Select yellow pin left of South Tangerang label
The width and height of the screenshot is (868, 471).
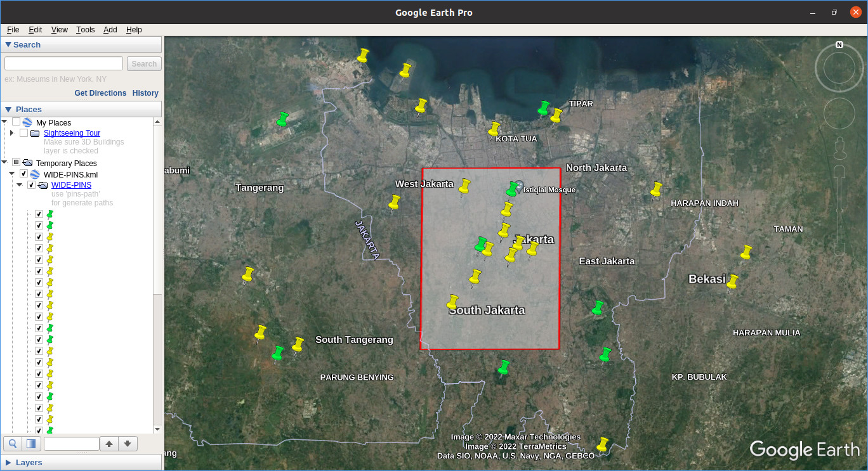click(298, 345)
